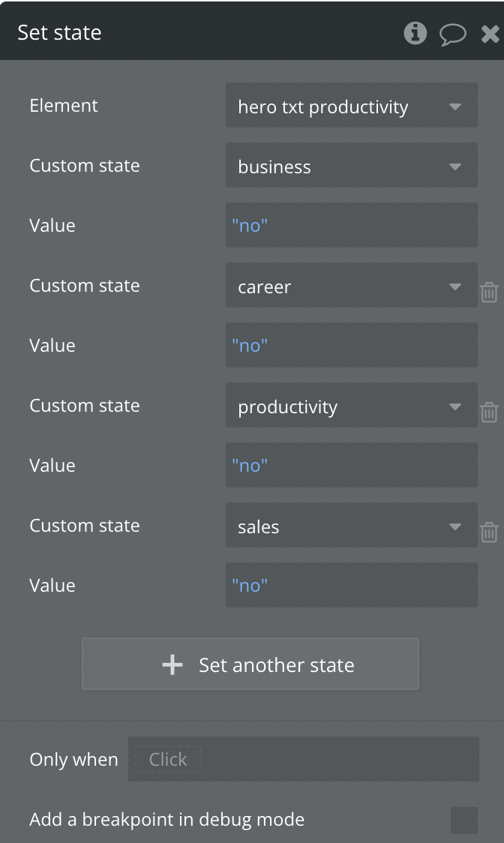The width and height of the screenshot is (504, 843).
Task: Delete the productivity custom state row
Action: (x=489, y=412)
